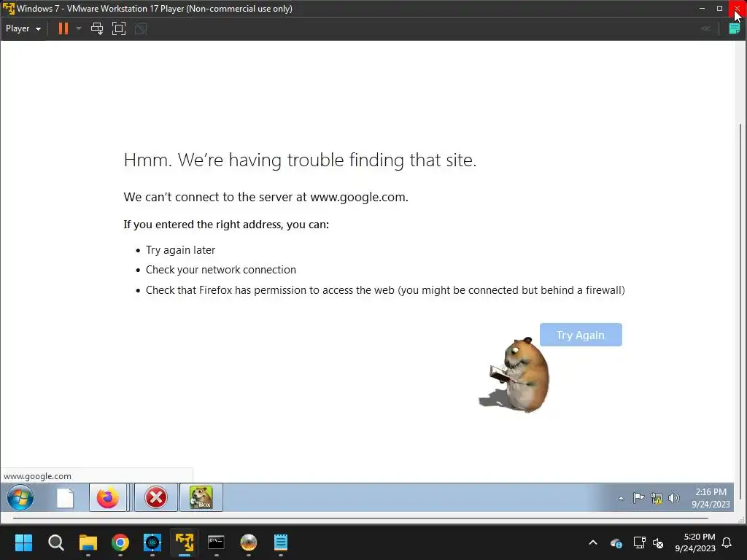
Task: Open Windows 7 Start orb
Action: [20, 497]
